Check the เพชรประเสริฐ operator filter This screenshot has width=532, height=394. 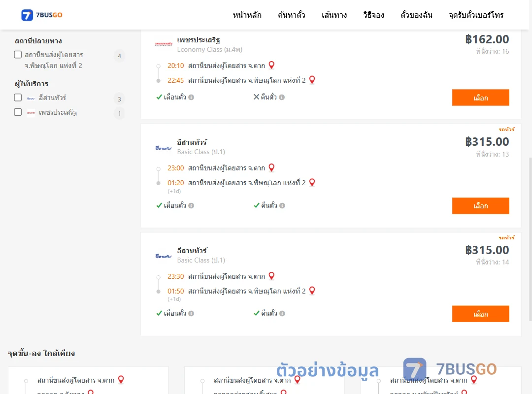(x=18, y=112)
